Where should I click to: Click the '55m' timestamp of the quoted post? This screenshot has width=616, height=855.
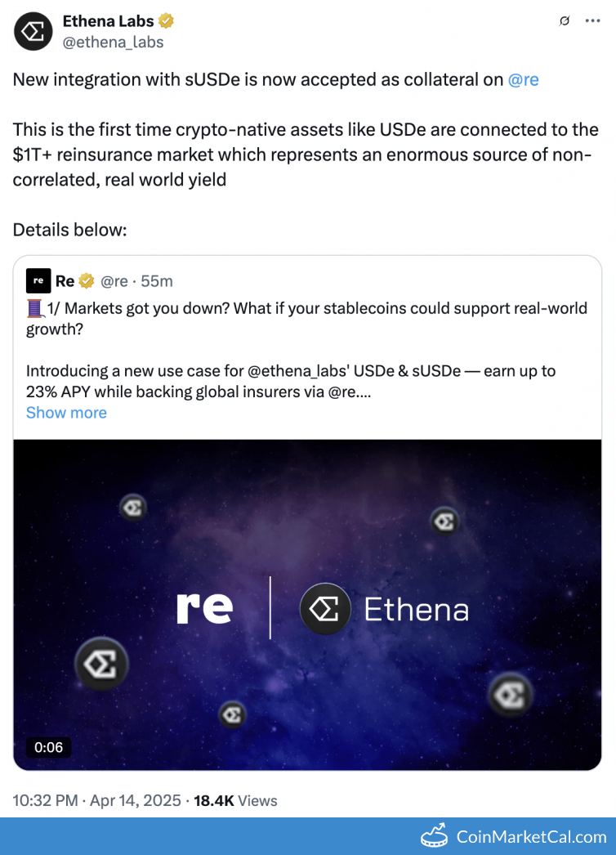(x=157, y=281)
